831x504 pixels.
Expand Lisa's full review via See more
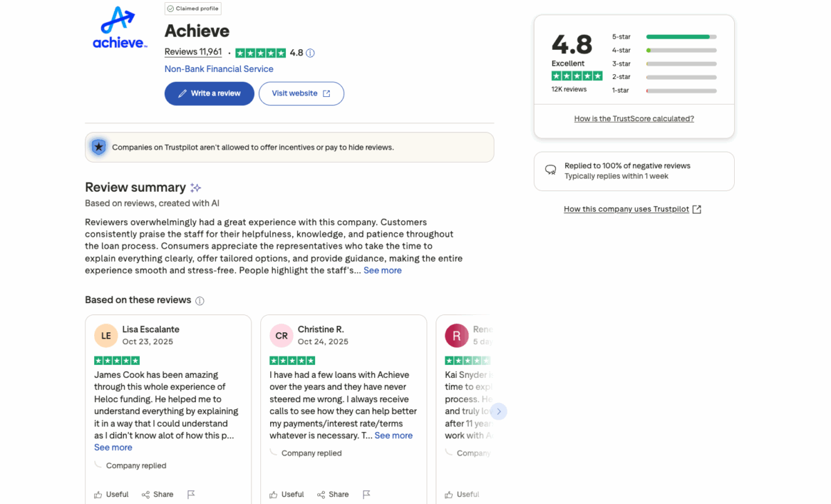tap(113, 447)
